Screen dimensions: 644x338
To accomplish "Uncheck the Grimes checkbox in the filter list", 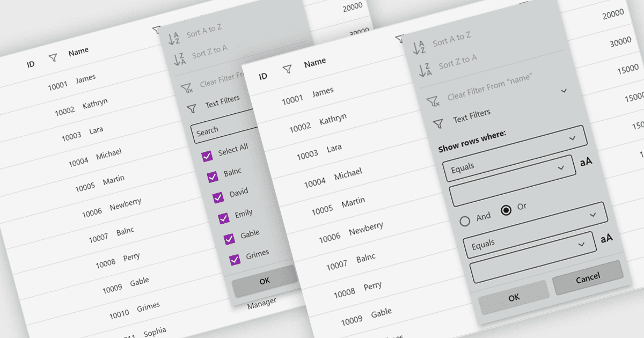I will pos(235,260).
